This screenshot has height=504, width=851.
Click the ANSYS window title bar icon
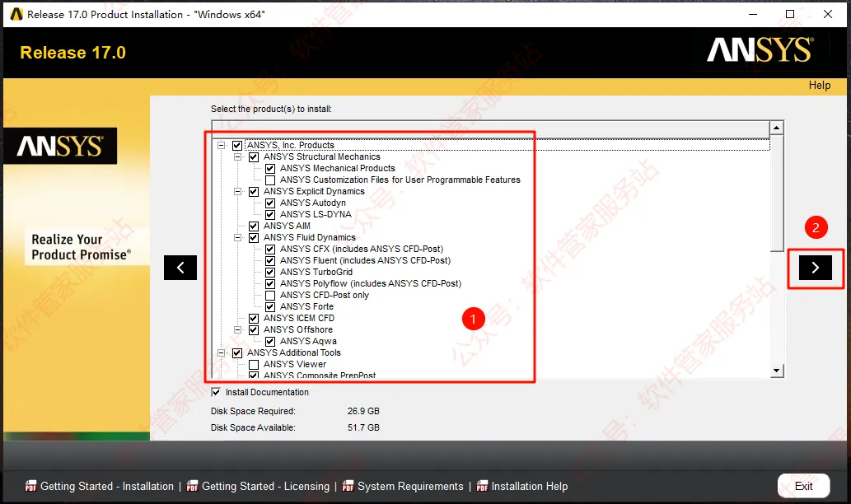(16, 14)
